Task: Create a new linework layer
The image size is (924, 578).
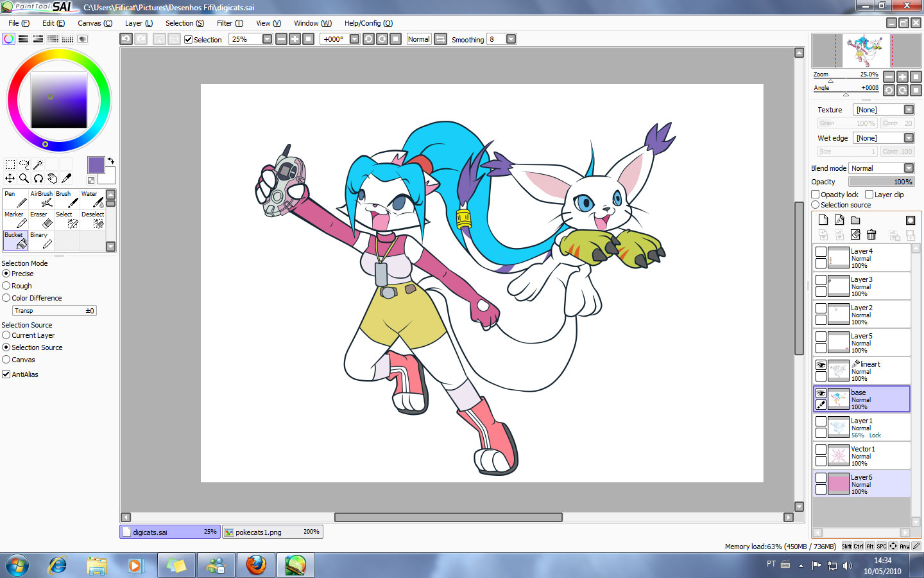Action: coord(839,220)
